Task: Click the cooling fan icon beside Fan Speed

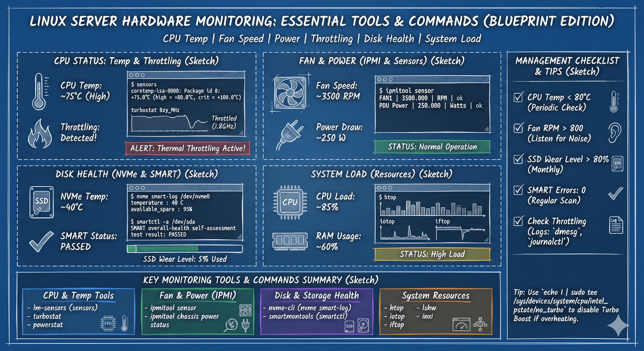Action: (x=290, y=93)
